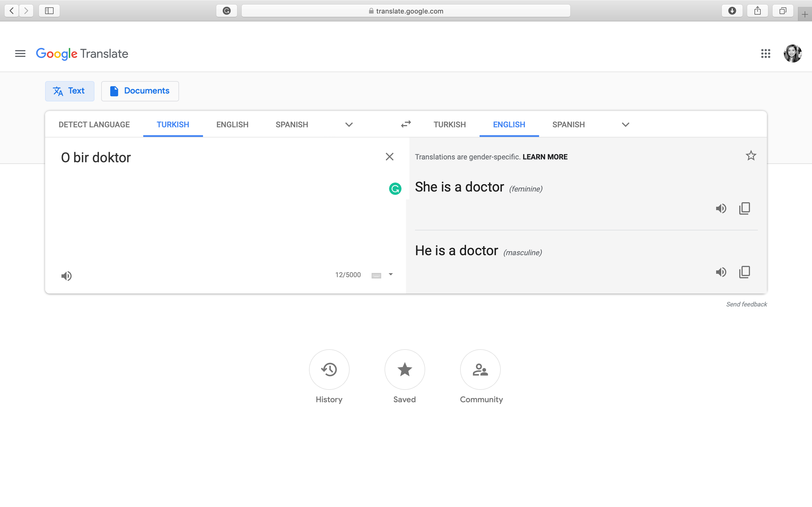
Task: Click the Learn More link
Action: [x=545, y=157]
